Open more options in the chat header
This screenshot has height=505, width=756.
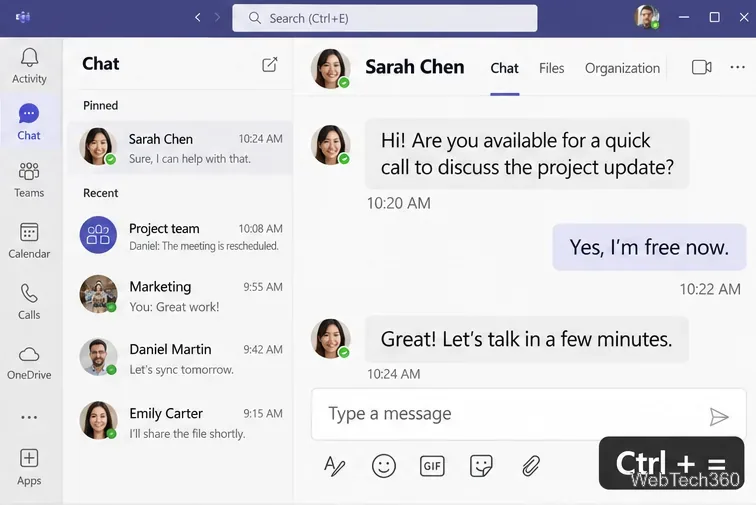(737, 67)
